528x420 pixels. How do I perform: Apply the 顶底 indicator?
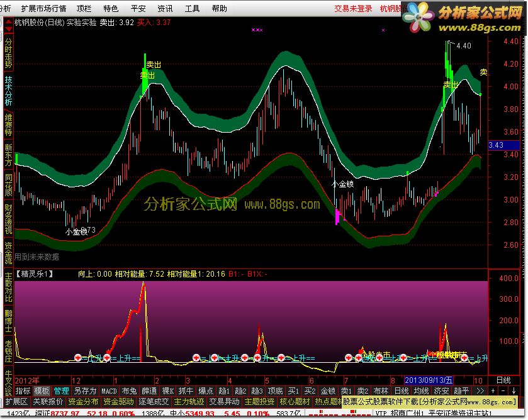275,390
